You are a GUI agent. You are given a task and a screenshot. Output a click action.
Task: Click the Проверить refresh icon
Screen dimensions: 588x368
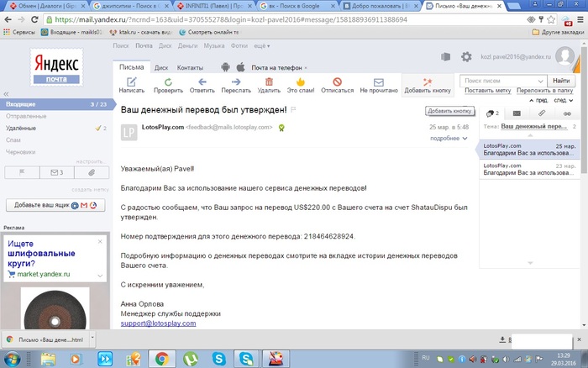[168, 81]
